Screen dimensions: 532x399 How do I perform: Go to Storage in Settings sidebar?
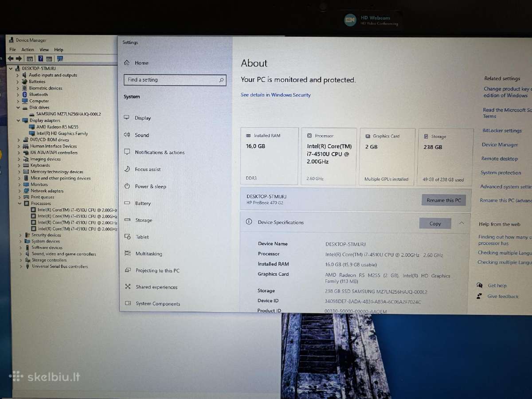pyautogui.click(x=144, y=220)
